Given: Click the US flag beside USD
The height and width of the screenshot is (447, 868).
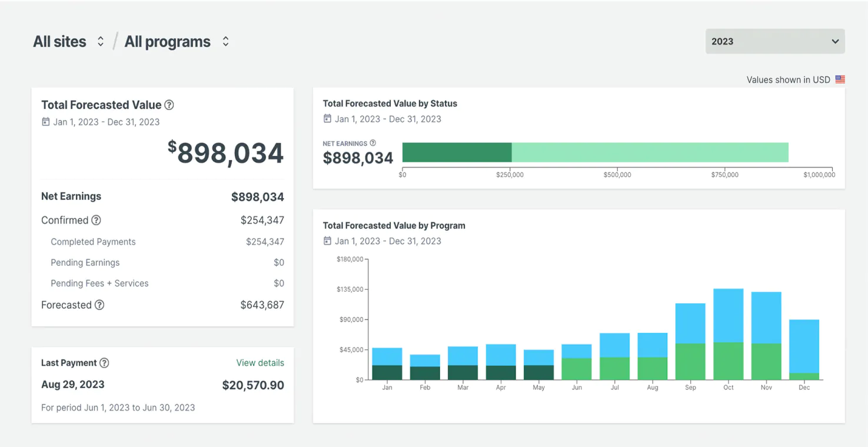Looking at the screenshot, I should [840, 79].
